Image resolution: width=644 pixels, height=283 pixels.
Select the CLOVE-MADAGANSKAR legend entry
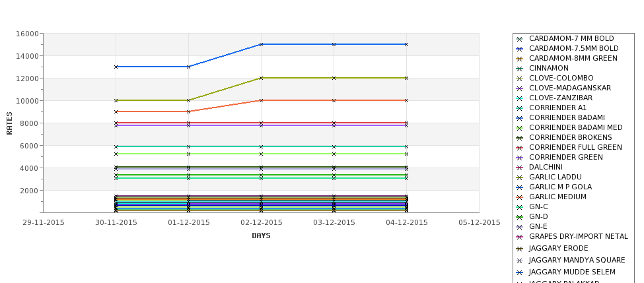569,88
